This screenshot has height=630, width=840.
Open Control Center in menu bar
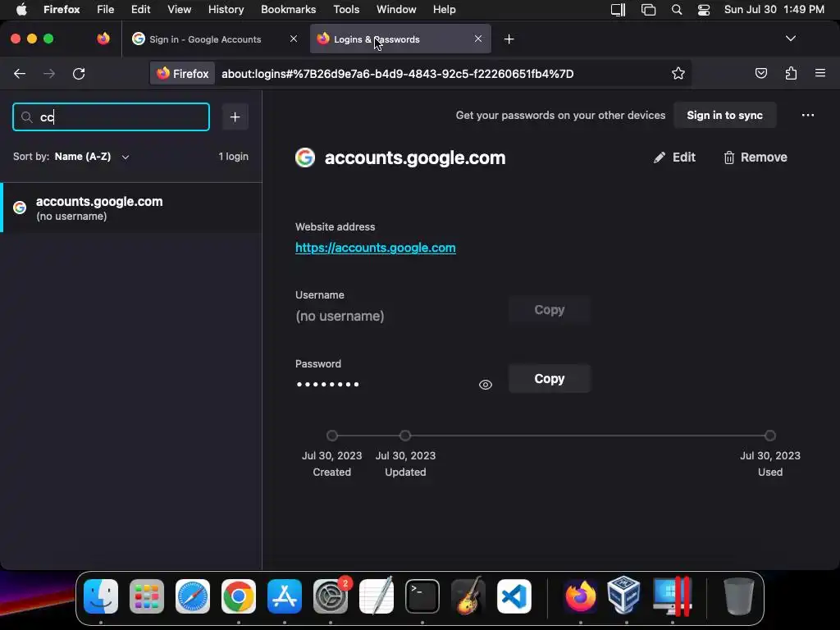click(x=703, y=10)
